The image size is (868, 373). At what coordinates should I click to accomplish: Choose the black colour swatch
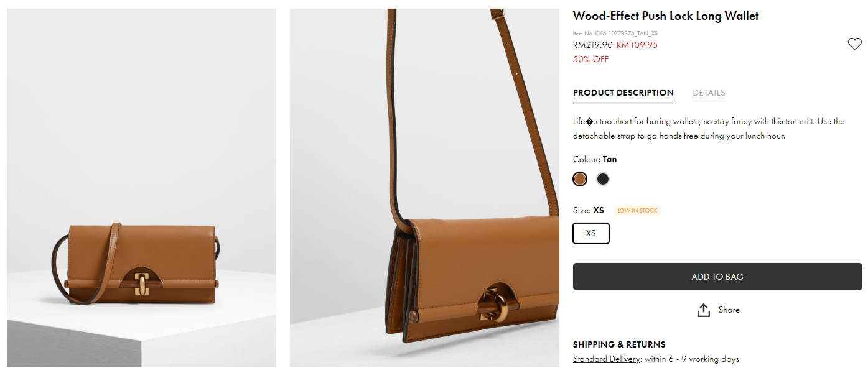[x=602, y=179]
